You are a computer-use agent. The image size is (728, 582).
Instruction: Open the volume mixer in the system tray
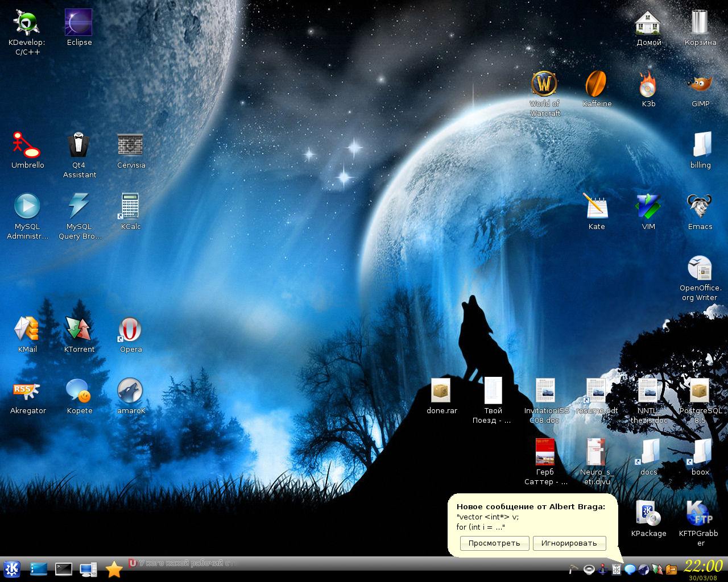(x=589, y=568)
